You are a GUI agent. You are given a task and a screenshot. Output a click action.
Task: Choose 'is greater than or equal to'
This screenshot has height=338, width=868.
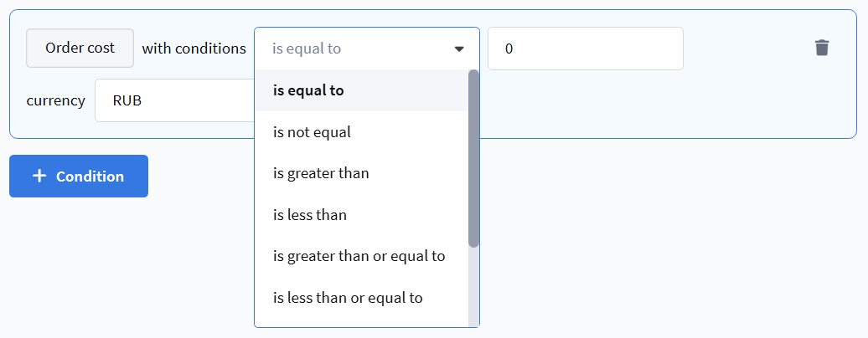click(360, 256)
